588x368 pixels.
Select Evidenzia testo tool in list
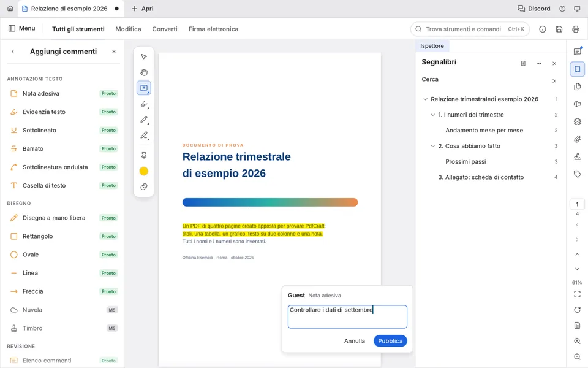click(x=63, y=112)
